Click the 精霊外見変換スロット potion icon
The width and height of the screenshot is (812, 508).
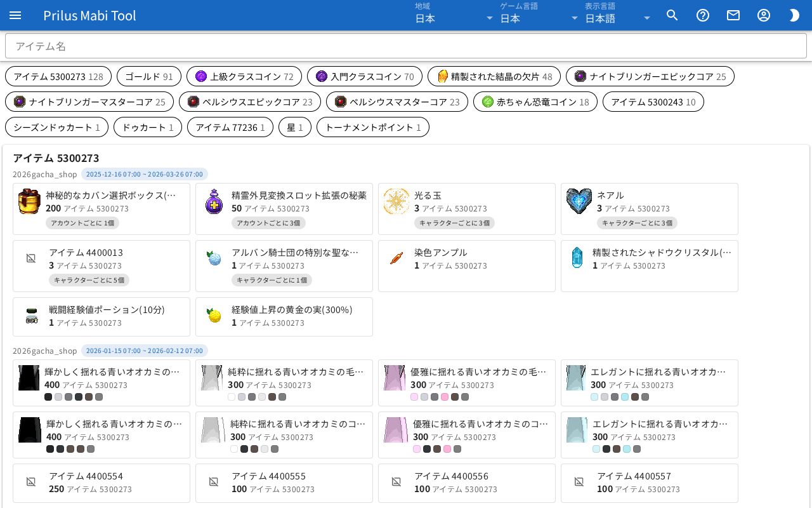click(x=214, y=201)
